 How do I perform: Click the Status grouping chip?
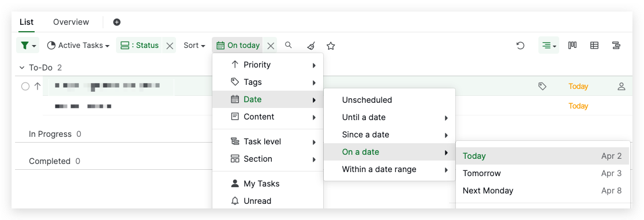click(140, 45)
